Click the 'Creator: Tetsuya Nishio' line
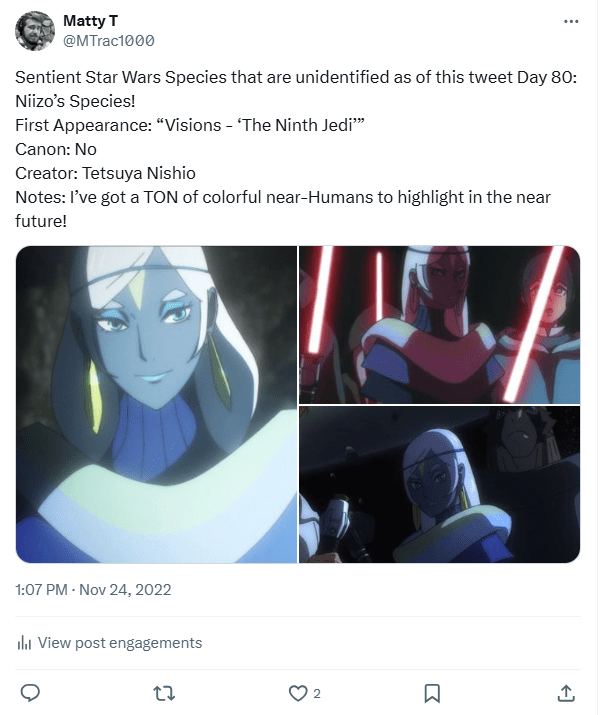Image resolution: width=600 pixels, height=715 pixels. click(105, 173)
